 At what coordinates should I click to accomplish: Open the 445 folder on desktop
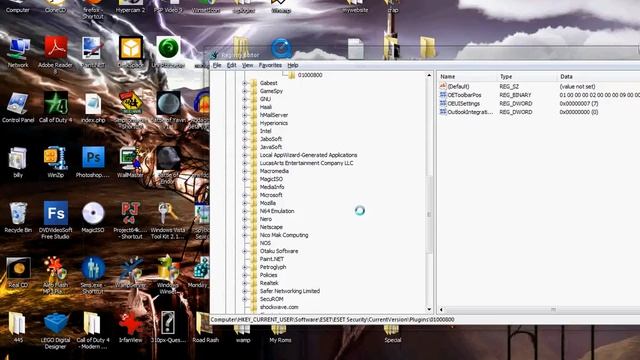17,323
